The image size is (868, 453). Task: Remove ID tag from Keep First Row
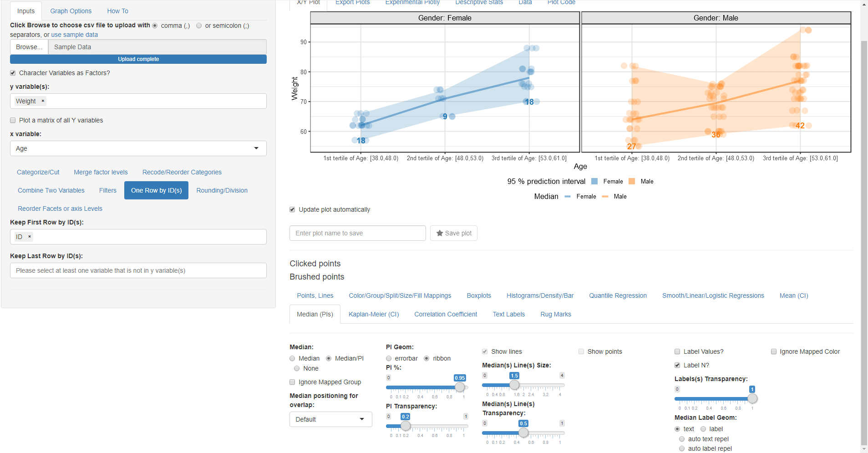[x=30, y=237]
